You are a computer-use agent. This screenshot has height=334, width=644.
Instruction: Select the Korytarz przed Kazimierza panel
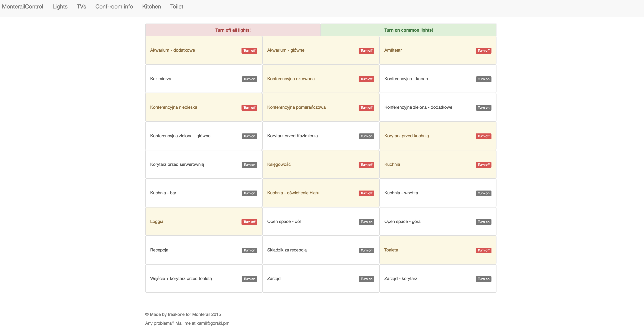pos(321,136)
